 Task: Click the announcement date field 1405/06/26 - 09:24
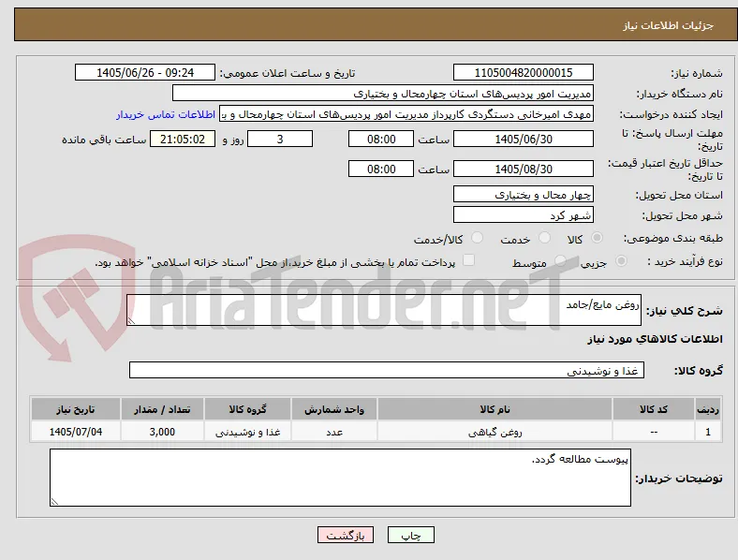coord(145,72)
